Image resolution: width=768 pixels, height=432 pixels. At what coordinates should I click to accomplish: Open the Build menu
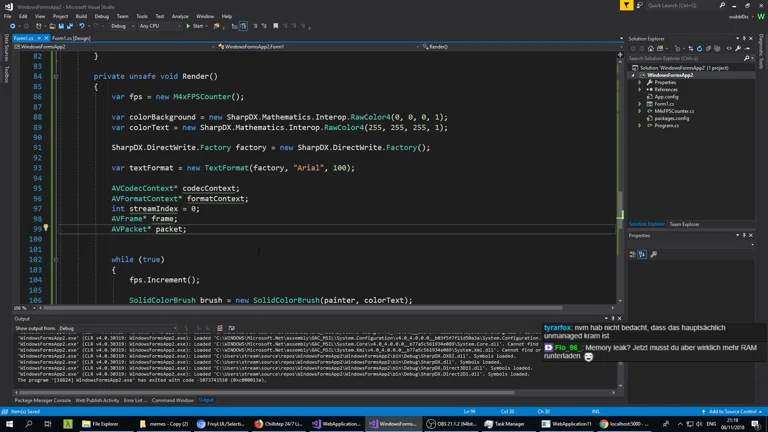[81, 16]
